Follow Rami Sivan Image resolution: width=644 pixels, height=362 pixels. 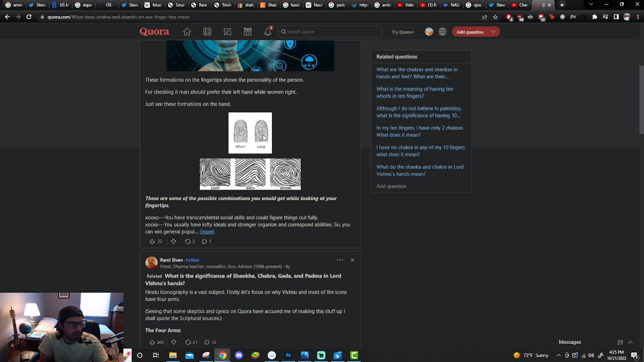(192, 260)
